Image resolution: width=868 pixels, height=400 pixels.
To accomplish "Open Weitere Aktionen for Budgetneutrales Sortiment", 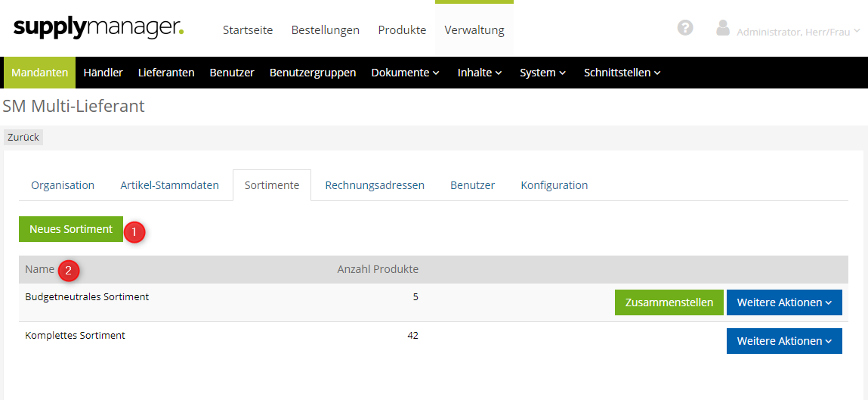I will tap(784, 302).
